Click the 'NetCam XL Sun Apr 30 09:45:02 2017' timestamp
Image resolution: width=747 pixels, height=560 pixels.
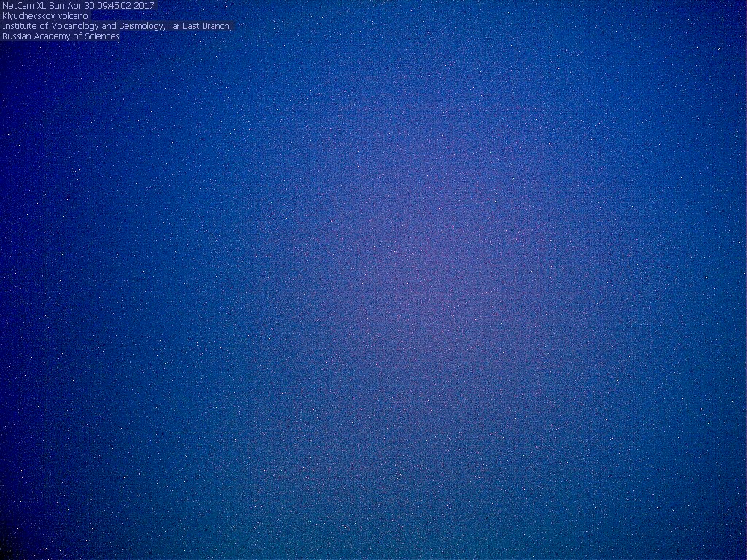click(79, 6)
